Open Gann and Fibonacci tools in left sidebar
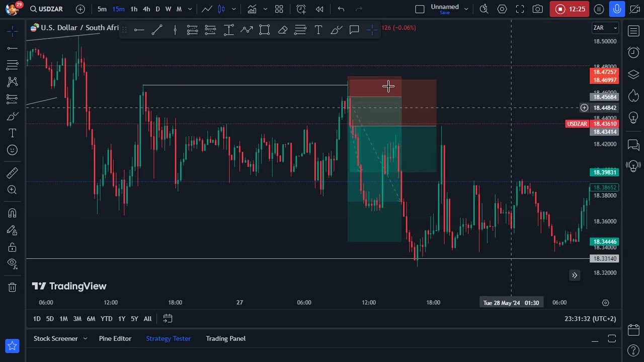 point(13,65)
